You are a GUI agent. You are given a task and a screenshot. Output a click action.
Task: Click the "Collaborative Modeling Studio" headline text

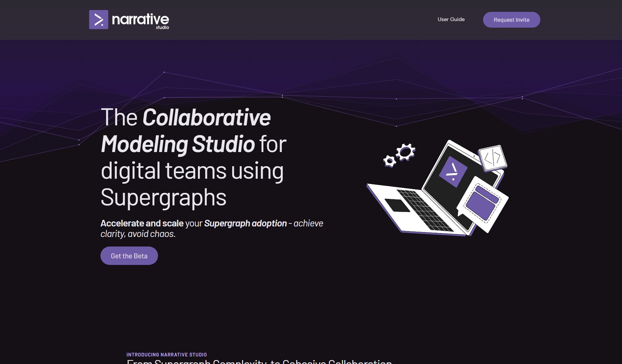coord(186,131)
